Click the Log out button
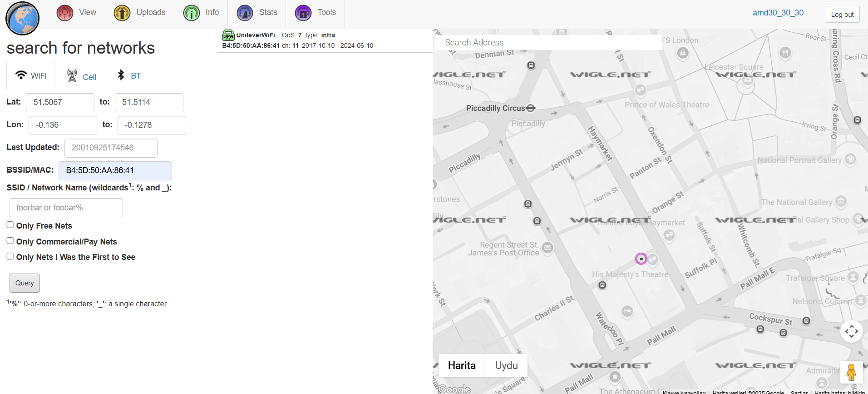Image resolution: width=868 pixels, height=394 pixels. pos(842,15)
